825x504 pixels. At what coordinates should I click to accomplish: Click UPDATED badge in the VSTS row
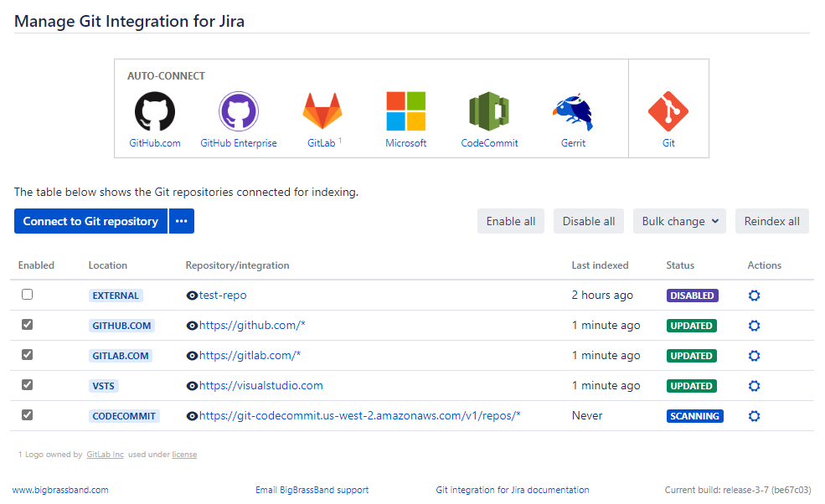point(691,386)
